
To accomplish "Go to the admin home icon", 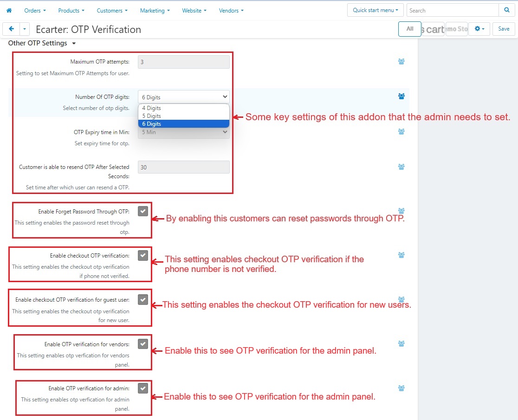I will [x=9, y=10].
